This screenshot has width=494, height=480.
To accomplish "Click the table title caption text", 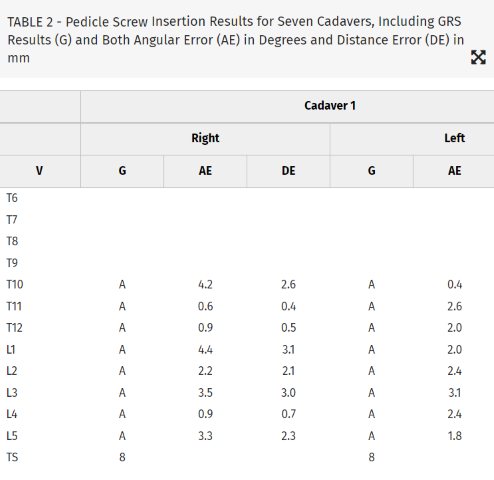I will tap(234, 40).
